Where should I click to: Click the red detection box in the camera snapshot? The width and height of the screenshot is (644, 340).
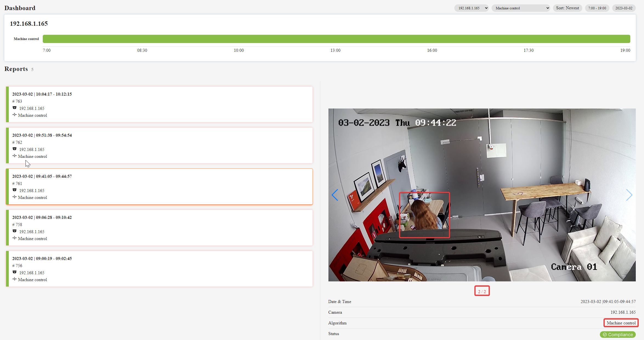click(424, 215)
